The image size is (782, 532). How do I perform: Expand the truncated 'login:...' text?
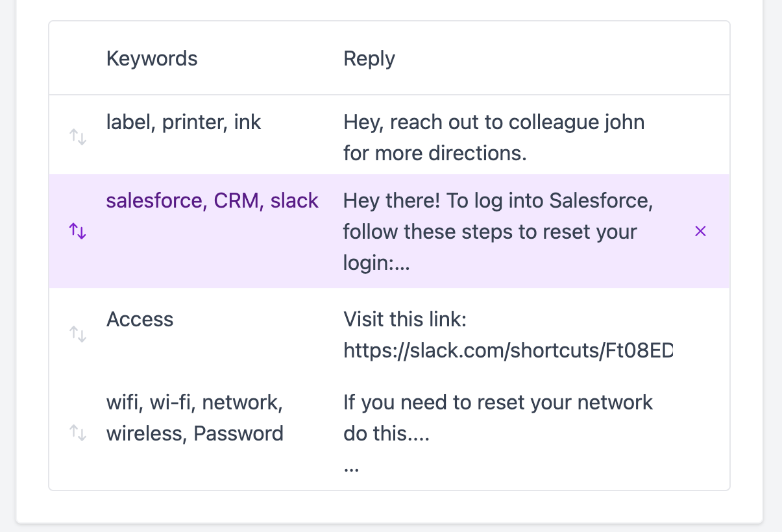[x=376, y=263]
